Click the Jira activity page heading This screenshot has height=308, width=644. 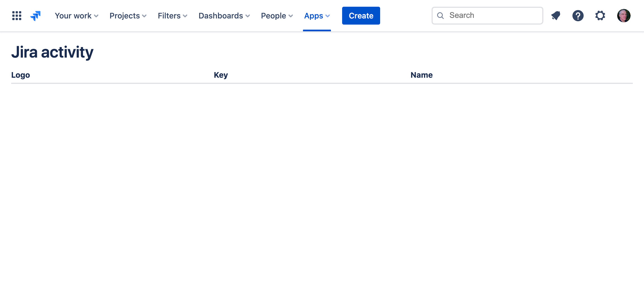pyautogui.click(x=52, y=52)
